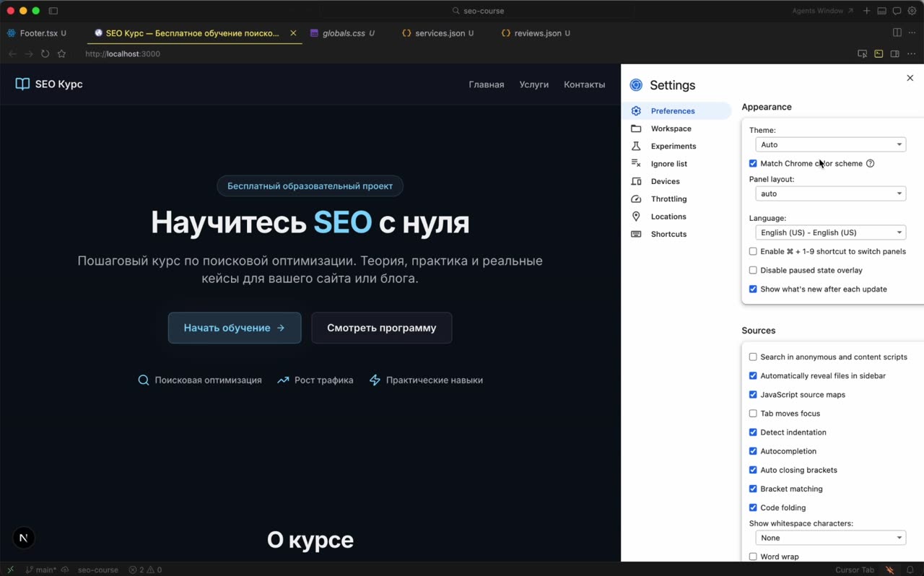Go back in the browser preview
This screenshot has height=576, width=924.
coord(12,54)
